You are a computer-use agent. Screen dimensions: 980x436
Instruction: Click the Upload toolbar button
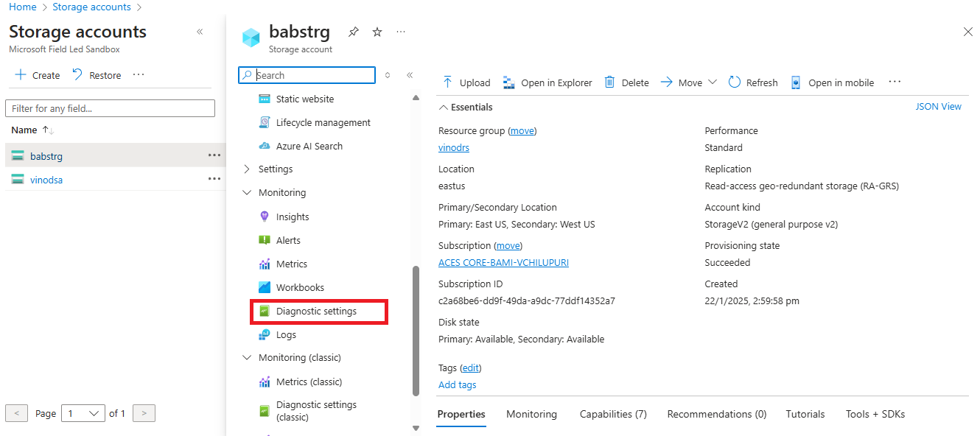click(x=466, y=82)
